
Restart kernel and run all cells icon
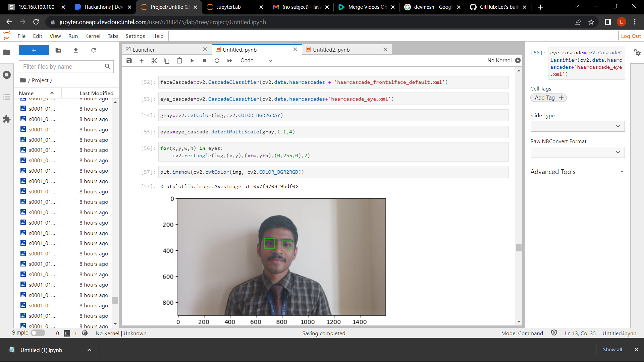(x=230, y=61)
